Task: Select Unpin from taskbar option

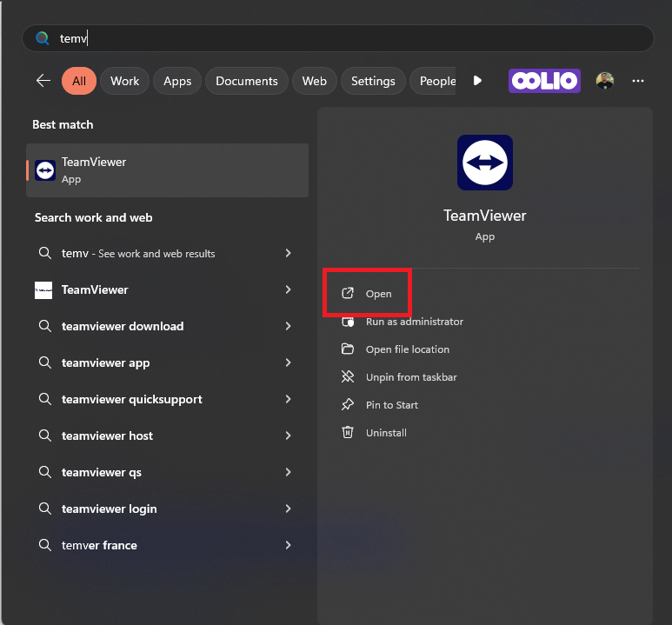Action: [x=410, y=377]
